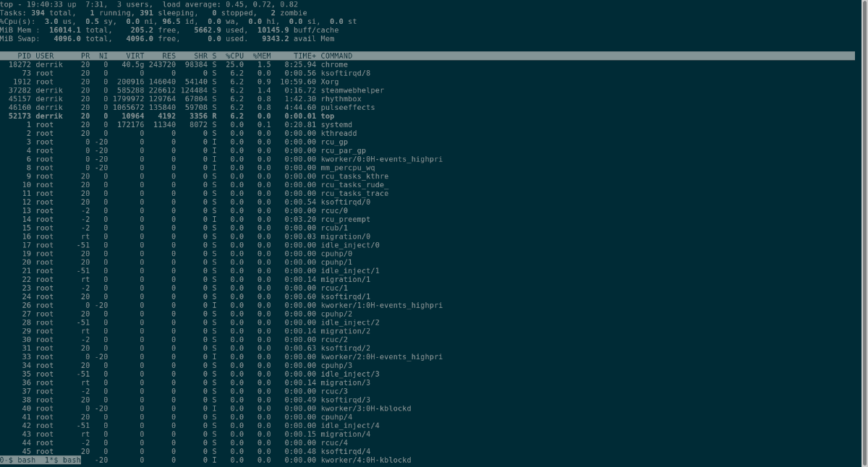The width and height of the screenshot is (868, 467).
Task: Click the 40.5g VIRT value
Action: pos(133,64)
